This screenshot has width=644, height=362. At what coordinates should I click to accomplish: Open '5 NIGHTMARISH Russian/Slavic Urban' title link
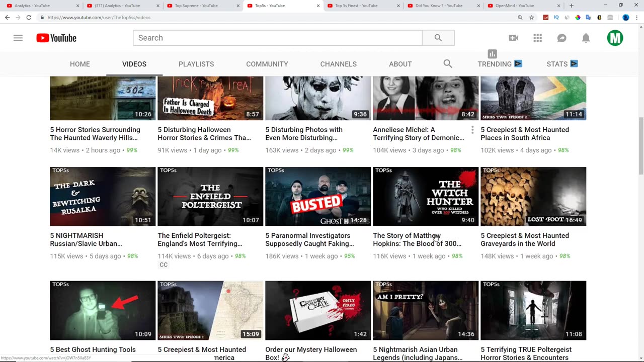point(86,239)
